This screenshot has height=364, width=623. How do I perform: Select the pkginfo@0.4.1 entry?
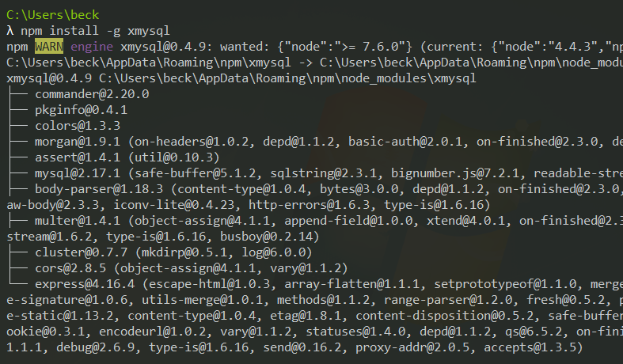coord(81,110)
